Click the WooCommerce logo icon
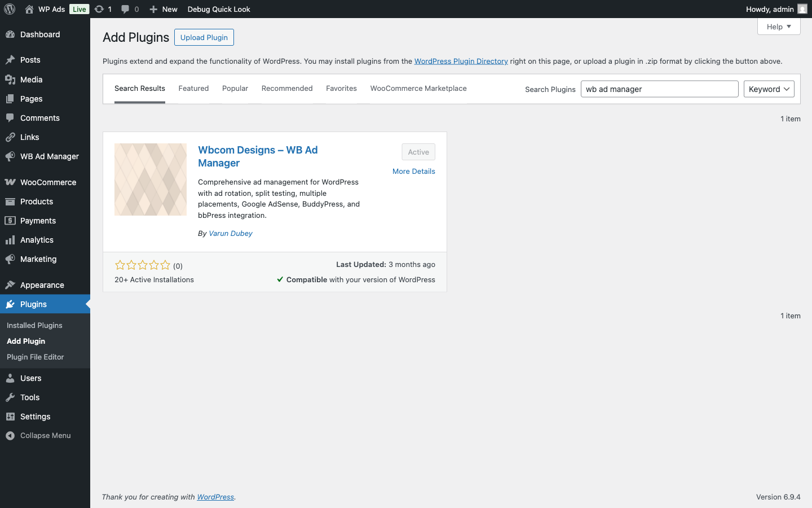This screenshot has width=812, height=508. pos(10,182)
